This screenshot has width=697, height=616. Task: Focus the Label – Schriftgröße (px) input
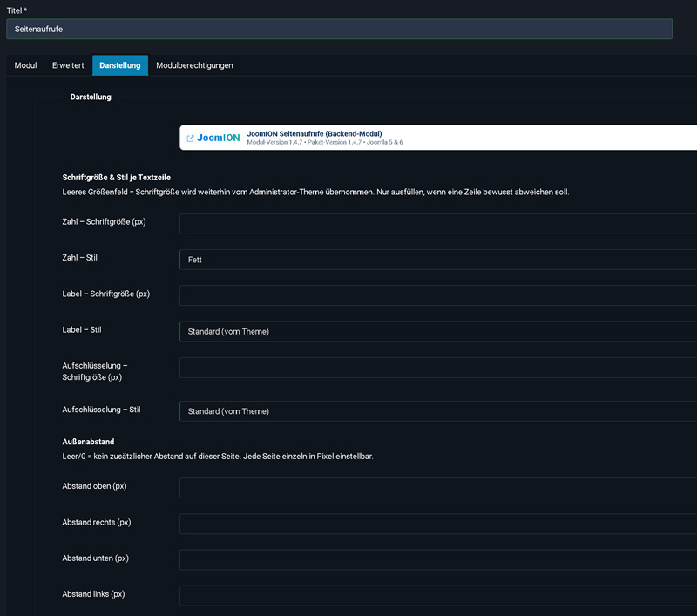[x=438, y=295]
